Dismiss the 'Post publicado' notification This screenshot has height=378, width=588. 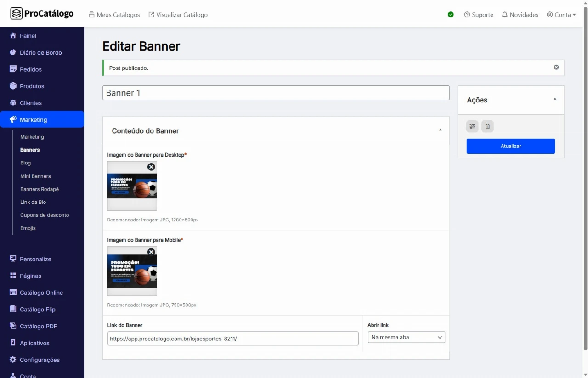(556, 68)
